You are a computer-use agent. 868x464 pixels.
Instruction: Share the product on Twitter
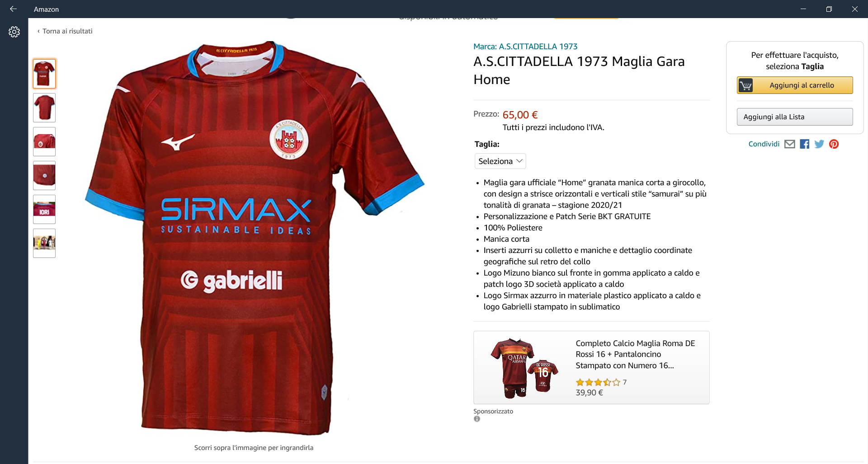click(819, 144)
